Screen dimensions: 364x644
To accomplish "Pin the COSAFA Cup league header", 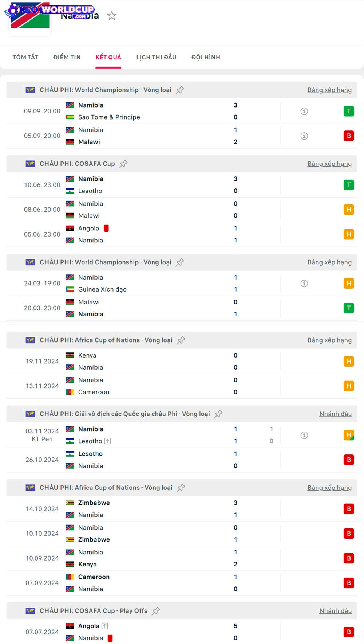I will click(x=123, y=164).
